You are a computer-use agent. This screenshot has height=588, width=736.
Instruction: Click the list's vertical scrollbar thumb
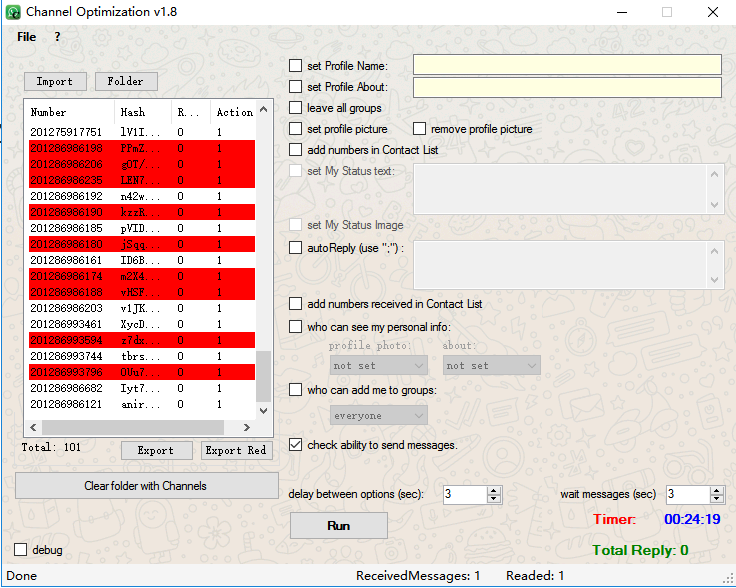(263, 376)
